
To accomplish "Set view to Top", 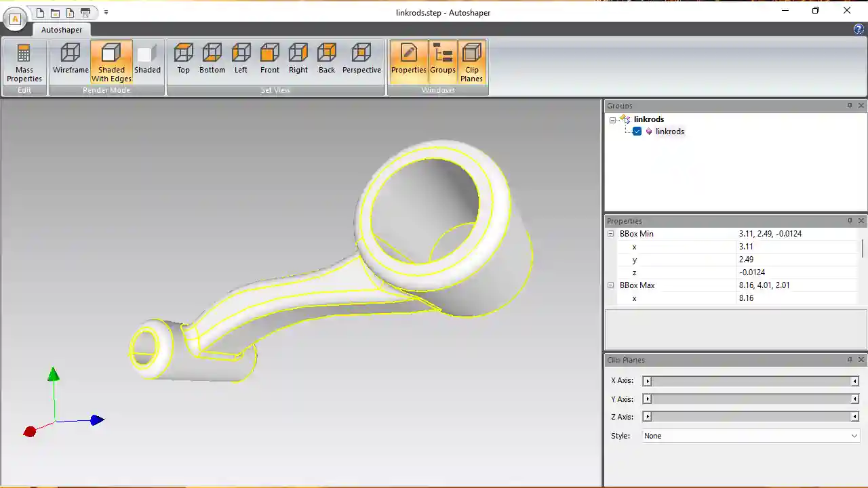I will tap(183, 59).
